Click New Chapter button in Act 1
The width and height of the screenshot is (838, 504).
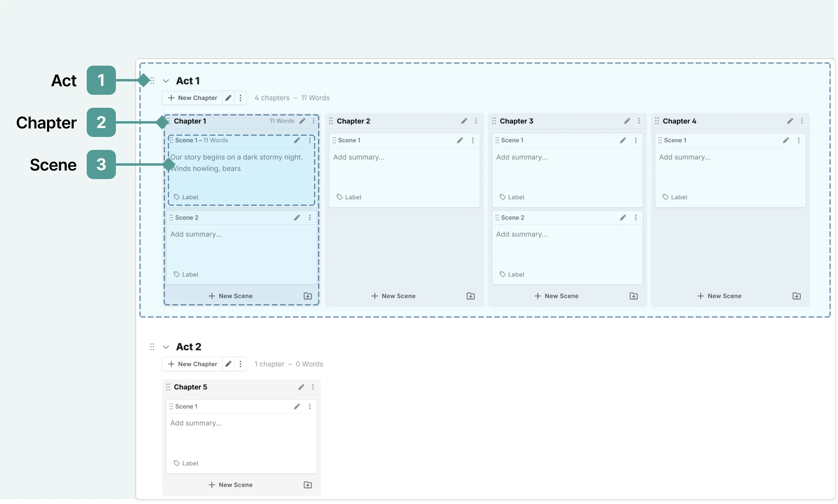point(192,98)
